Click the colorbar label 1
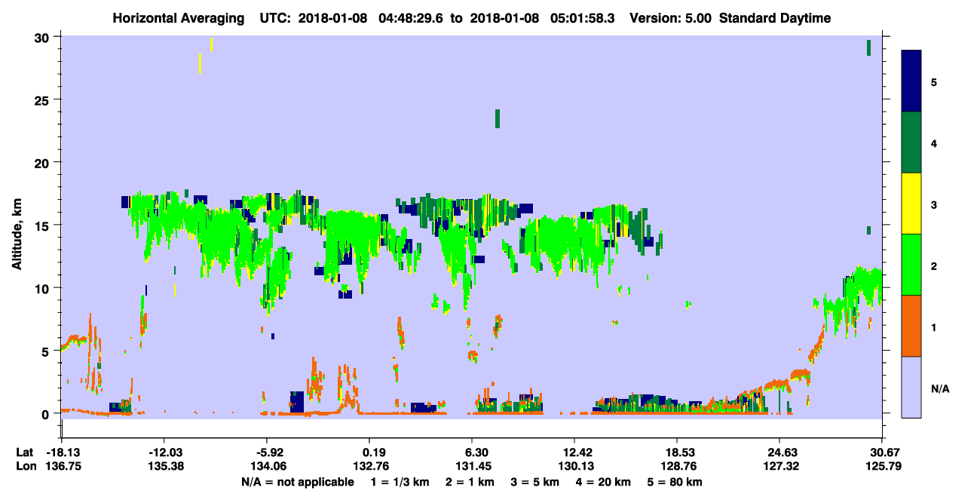The width and height of the screenshot is (980, 503). (x=934, y=327)
